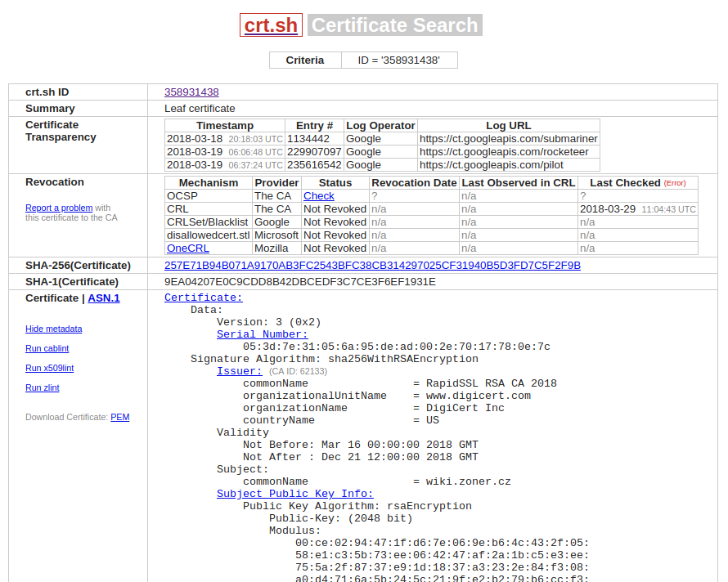728x582 pixels.
Task: Select entry number 235616542
Action: tap(314, 165)
